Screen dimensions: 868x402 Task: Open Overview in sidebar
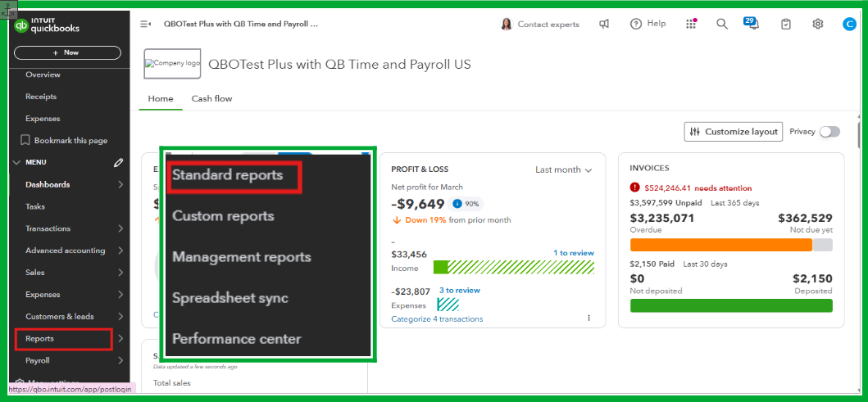click(x=43, y=75)
